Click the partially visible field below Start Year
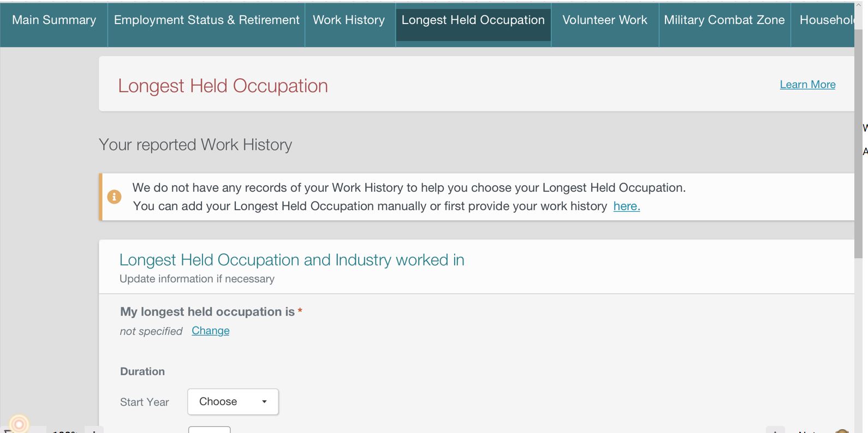Viewport: 868px width, 433px height. click(209, 430)
